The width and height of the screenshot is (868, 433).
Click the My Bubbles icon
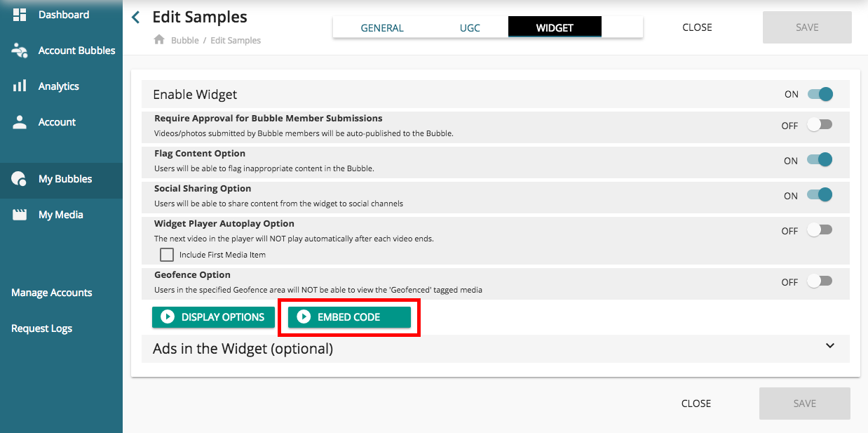pyautogui.click(x=20, y=179)
